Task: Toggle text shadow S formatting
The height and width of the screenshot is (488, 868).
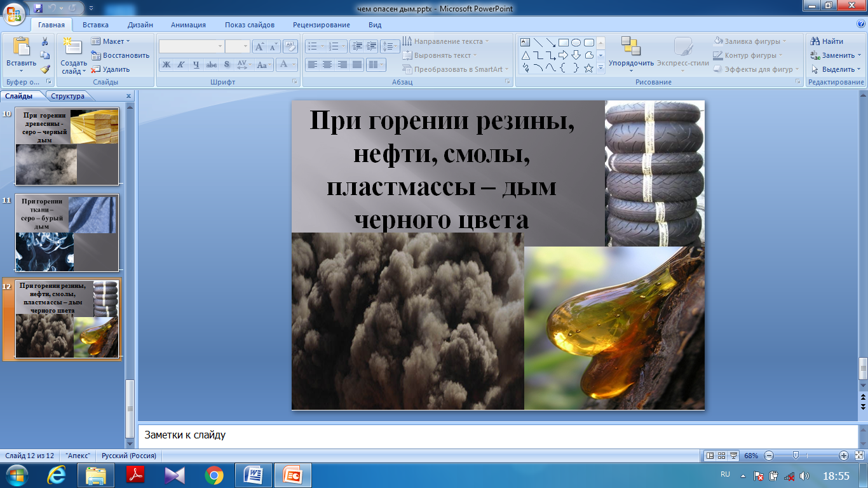Action: click(x=227, y=64)
